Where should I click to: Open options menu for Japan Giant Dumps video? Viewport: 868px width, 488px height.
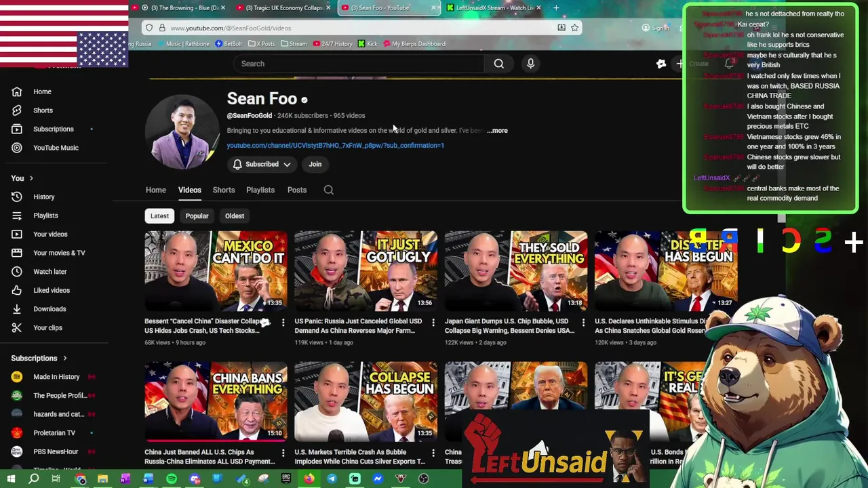click(x=583, y=323)
